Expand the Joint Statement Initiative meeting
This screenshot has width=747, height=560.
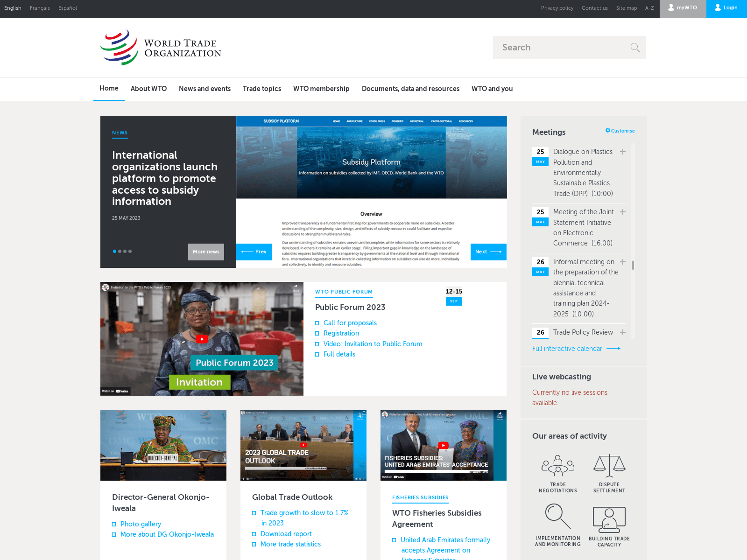[623, 212]
